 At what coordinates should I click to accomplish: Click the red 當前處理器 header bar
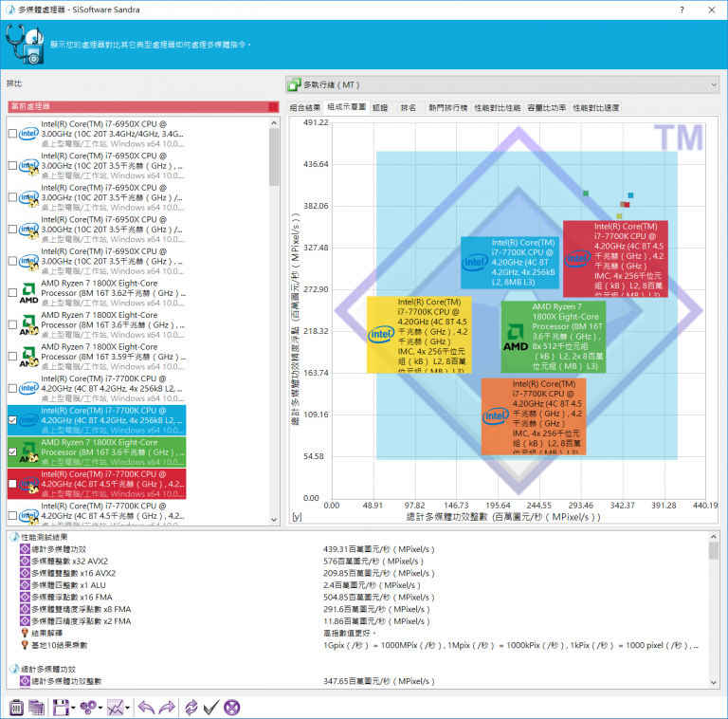pyautogui.click(x=143, y=106)
